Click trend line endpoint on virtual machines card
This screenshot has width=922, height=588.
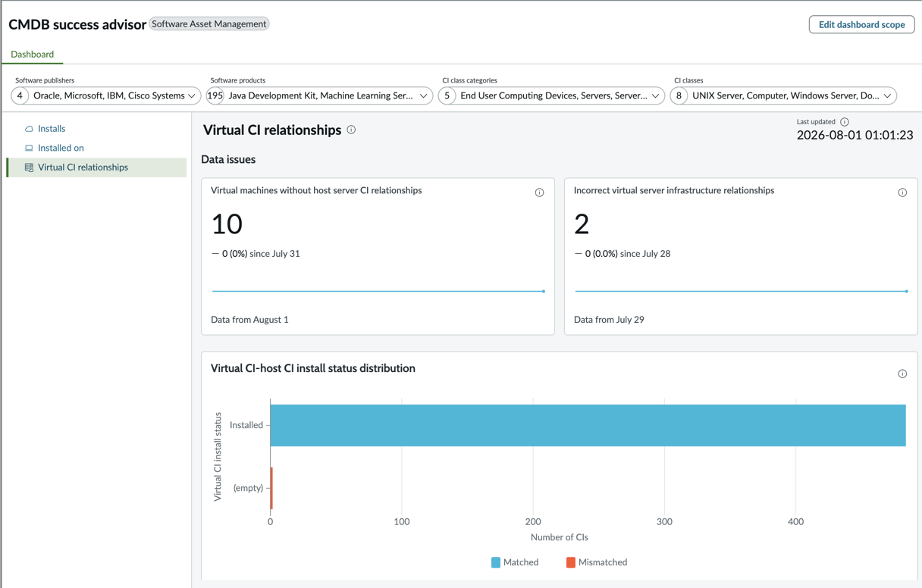[544, 291]
